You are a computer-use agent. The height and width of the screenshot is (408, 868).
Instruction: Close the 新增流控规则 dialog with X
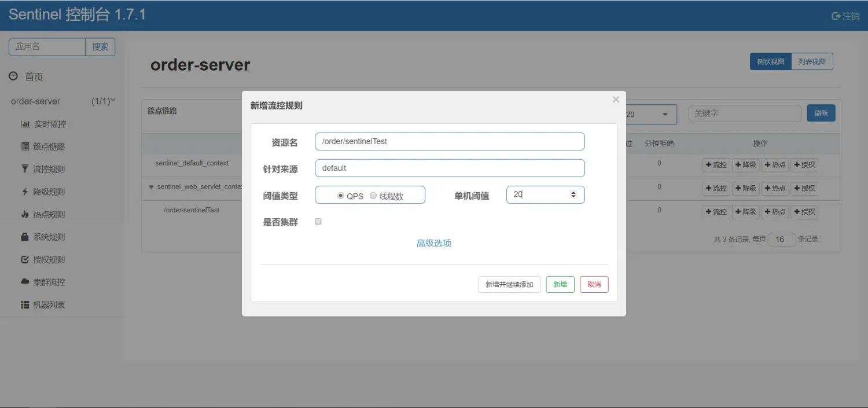click(616, 100)
